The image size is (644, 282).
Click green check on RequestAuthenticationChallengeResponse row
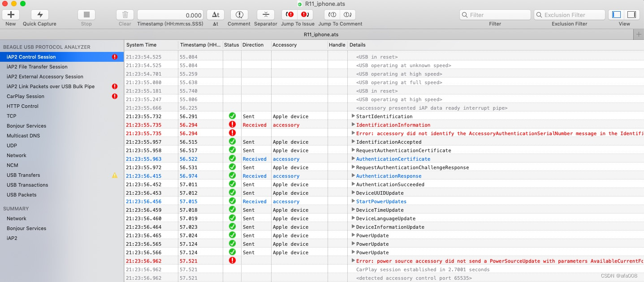232,167
